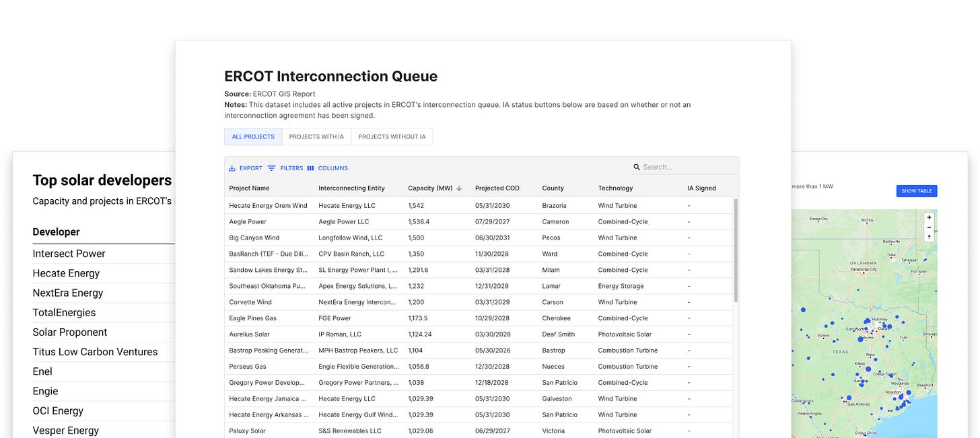
Task: Click the Columns icon in toolbar
Action: (310, 168)
